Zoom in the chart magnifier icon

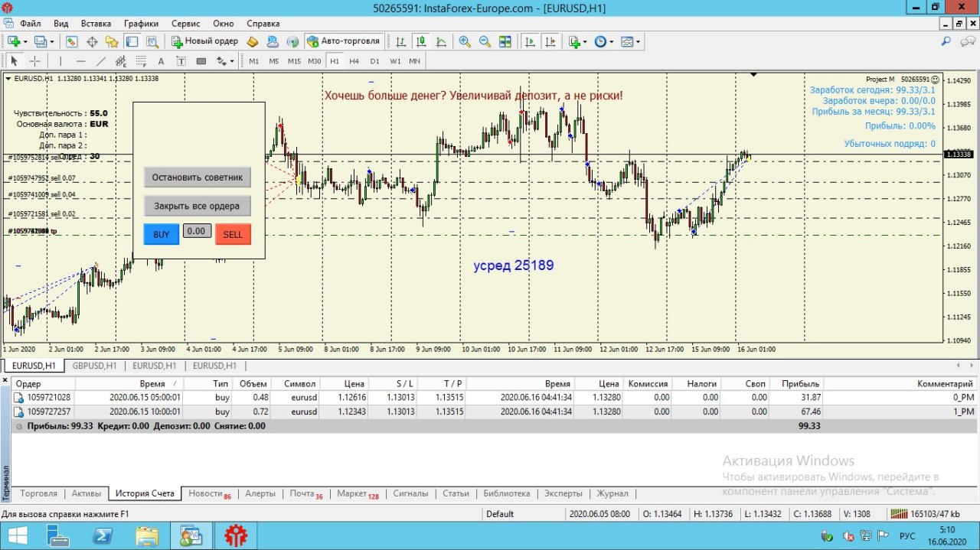pyautogui.click(x=465, y=41)
